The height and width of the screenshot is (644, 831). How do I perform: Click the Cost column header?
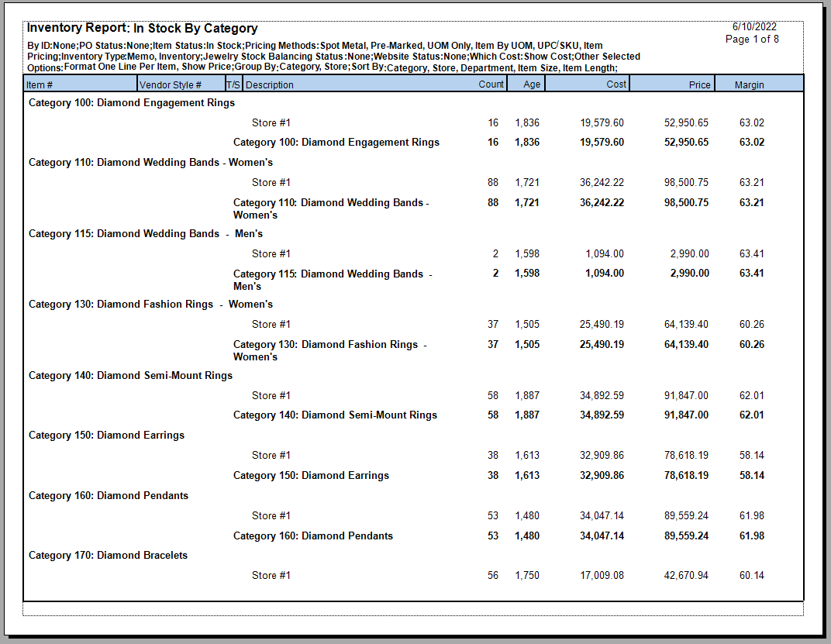(x=616, y=84)
